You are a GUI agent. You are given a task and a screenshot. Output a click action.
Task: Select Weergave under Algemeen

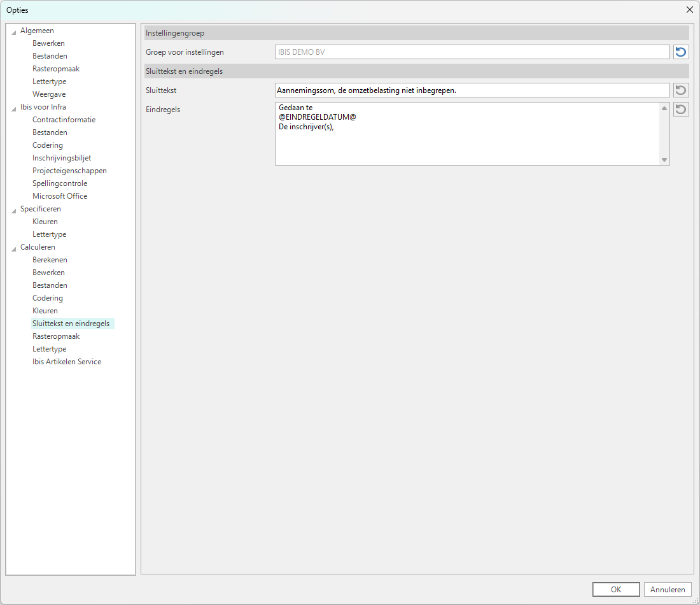pos(49,94)
